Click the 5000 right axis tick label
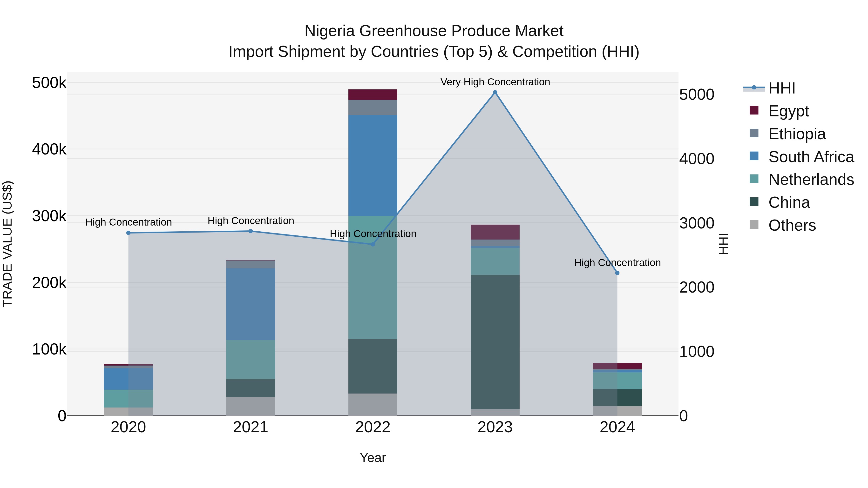The image size is (868, 488). point(697,94)
